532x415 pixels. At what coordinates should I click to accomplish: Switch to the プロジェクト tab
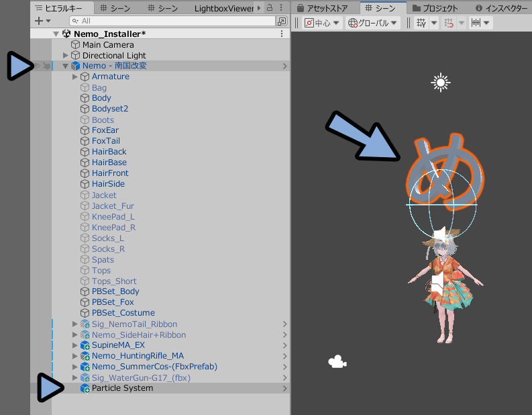click(x=435, y=8)
